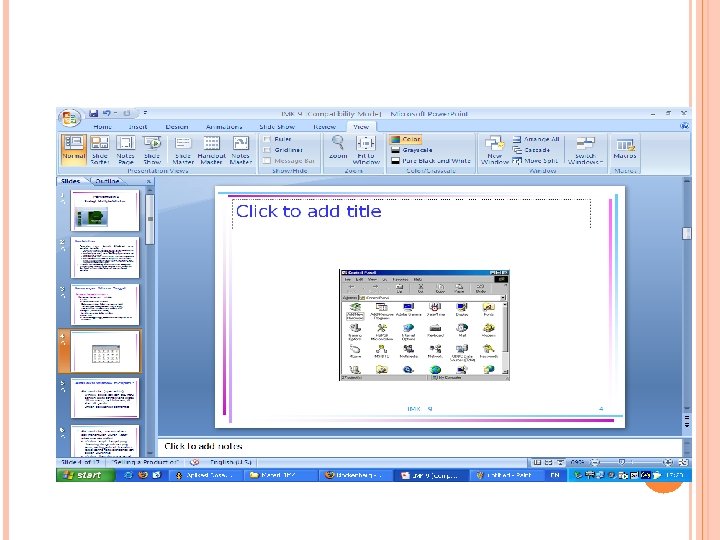Screen dimensions: 720x540
Task: Enable the Ruler checkbox
Action: 267,139
